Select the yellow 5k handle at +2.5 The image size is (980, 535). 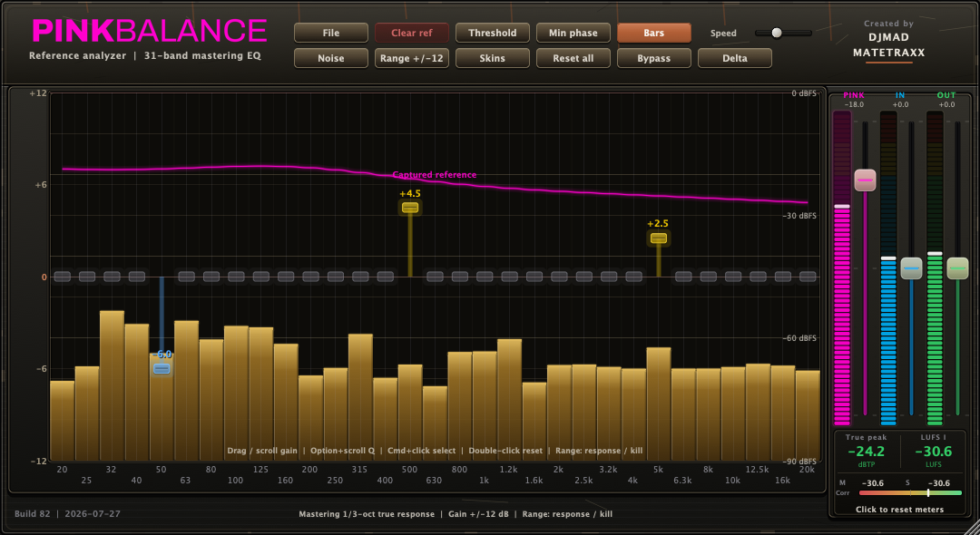click(x=659, y=238)
